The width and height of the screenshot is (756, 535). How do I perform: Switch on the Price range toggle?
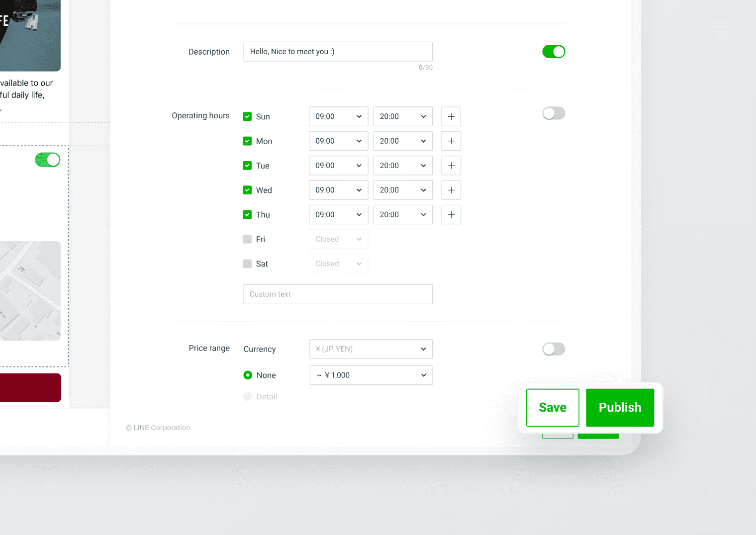pyautogui.click(x=554, y=349)
